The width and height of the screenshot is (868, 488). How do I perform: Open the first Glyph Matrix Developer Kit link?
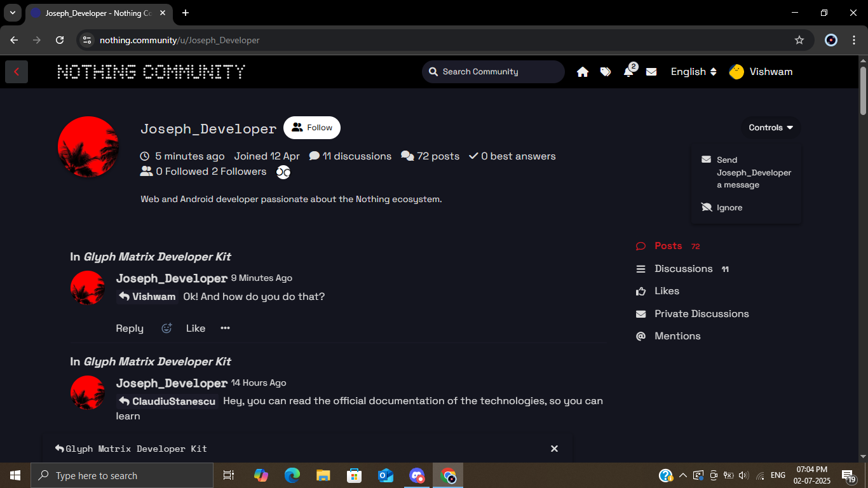157,257
